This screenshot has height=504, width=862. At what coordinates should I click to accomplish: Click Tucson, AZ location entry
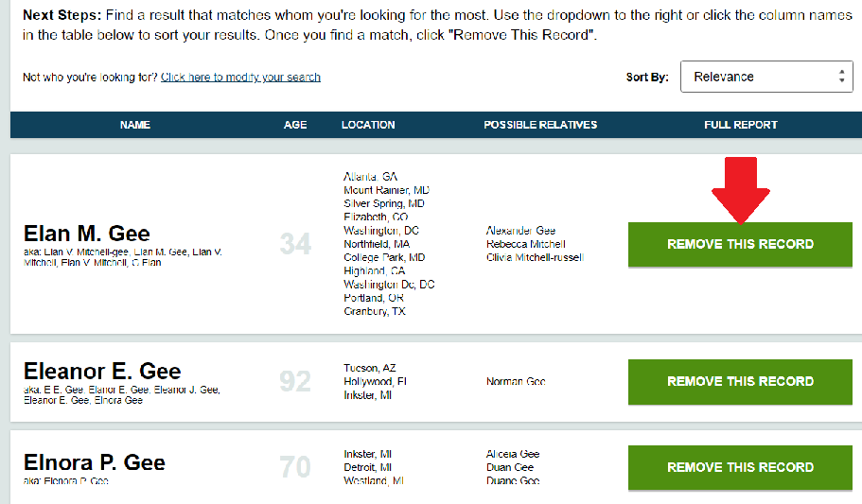coord(369,368)
